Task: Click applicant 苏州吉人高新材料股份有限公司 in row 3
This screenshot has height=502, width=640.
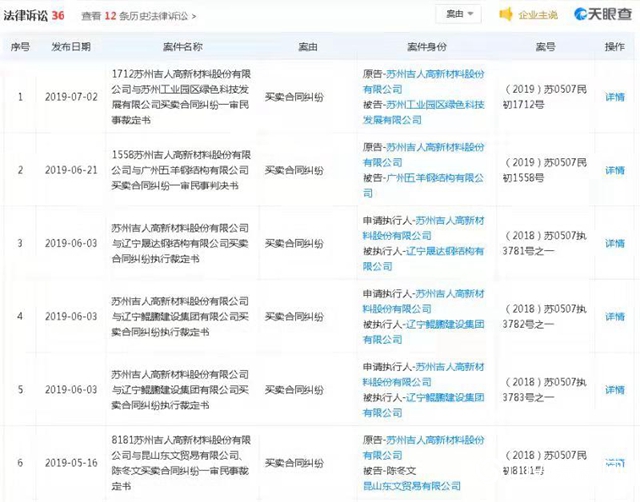Action: (424, 228)
